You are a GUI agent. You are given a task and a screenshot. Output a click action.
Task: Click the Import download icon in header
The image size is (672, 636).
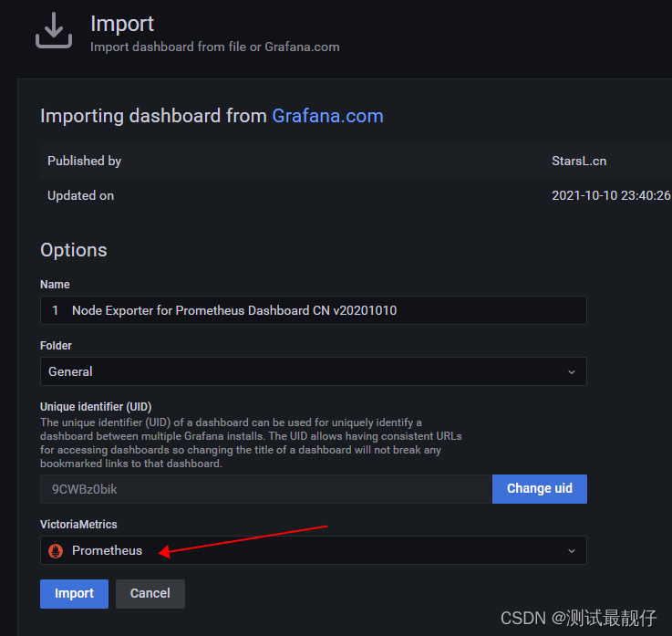pyautogui.click(x=54, y=30)
